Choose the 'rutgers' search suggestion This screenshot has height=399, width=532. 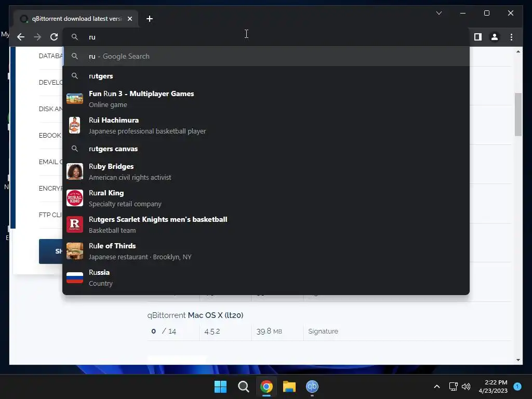pyautogui.click(x=266, y=76)
